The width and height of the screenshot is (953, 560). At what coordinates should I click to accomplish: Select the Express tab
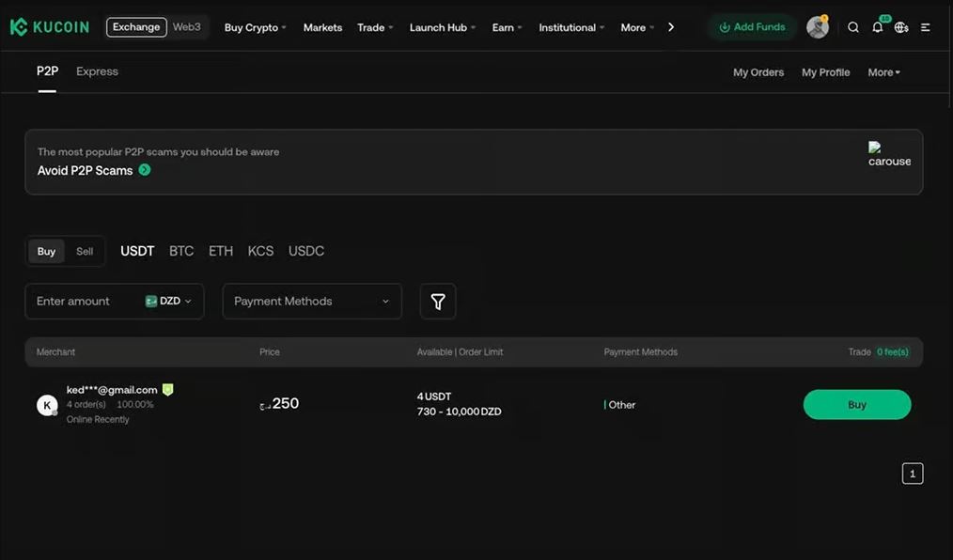click(x=97, y=71)
